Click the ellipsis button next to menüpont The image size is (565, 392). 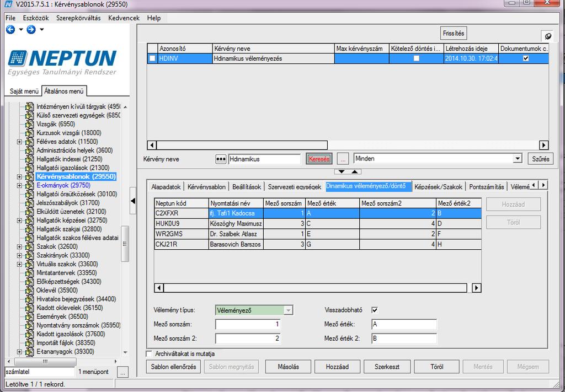[x=122, y=372]
